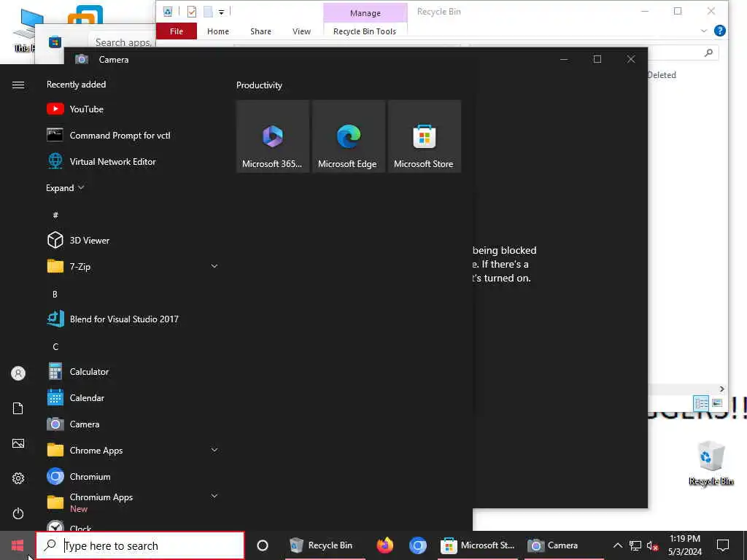Click Recycle Bin horizontal scrollbar right arrow
Screen dimensions: 747x560
point(721,389)
